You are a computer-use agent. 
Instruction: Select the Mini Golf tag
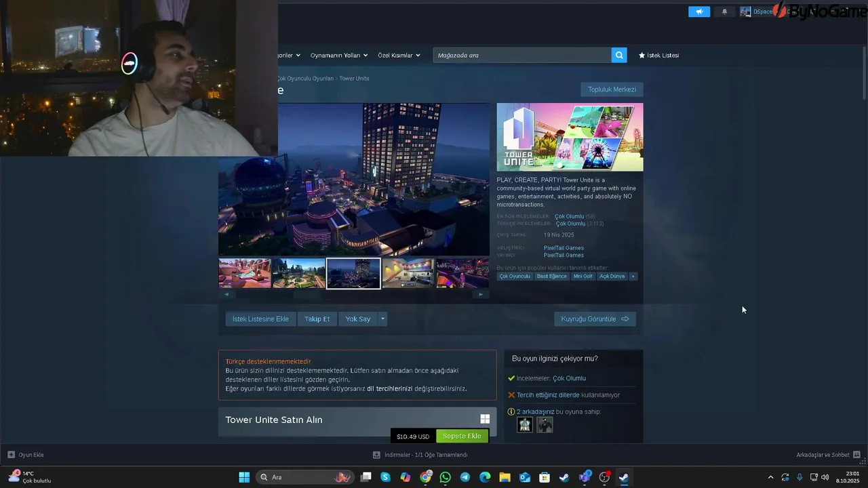click(583, 276)
